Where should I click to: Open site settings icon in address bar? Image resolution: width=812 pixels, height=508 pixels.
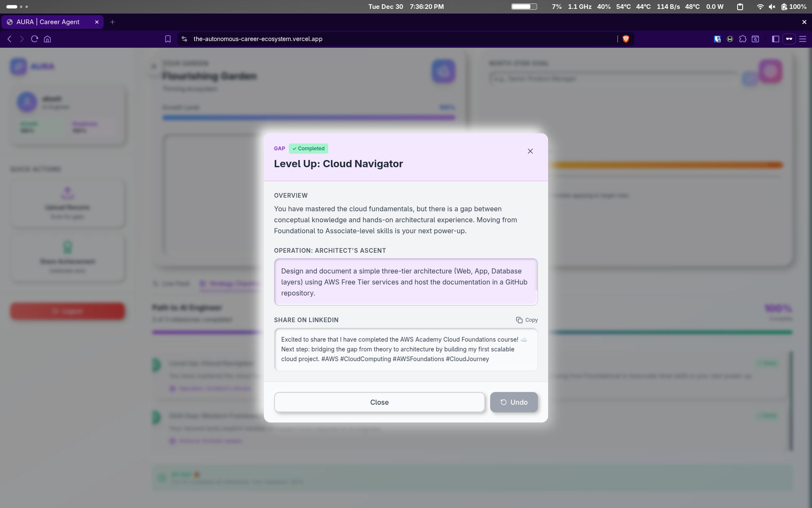[184, 39]
